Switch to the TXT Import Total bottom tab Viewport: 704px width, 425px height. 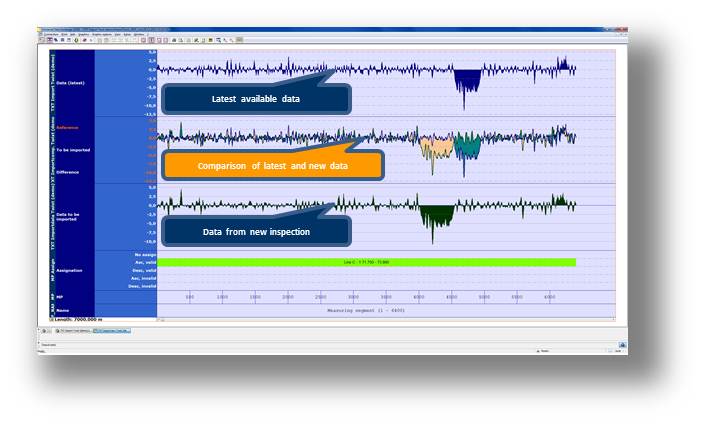click(x=72, y=330)
